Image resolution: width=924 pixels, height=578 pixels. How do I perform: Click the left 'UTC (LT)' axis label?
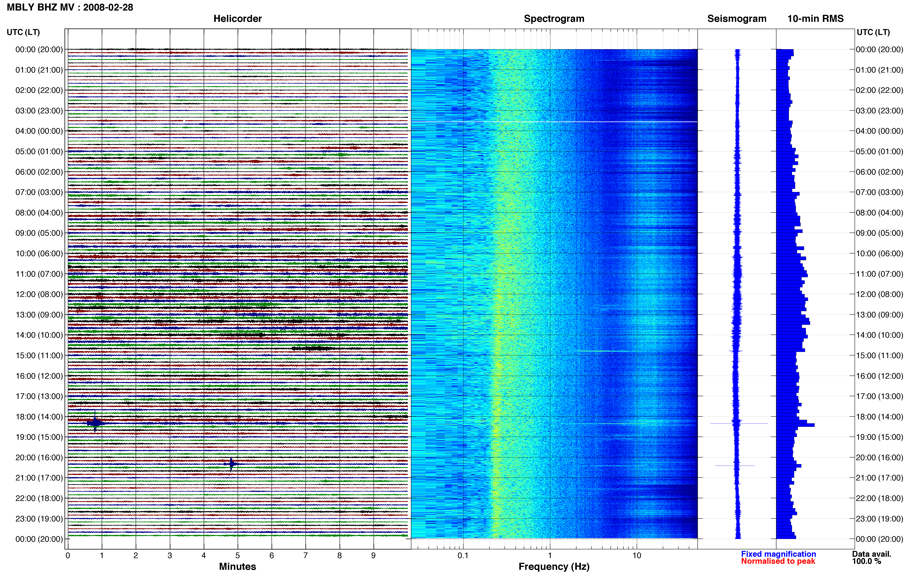[x=23, y=32]
